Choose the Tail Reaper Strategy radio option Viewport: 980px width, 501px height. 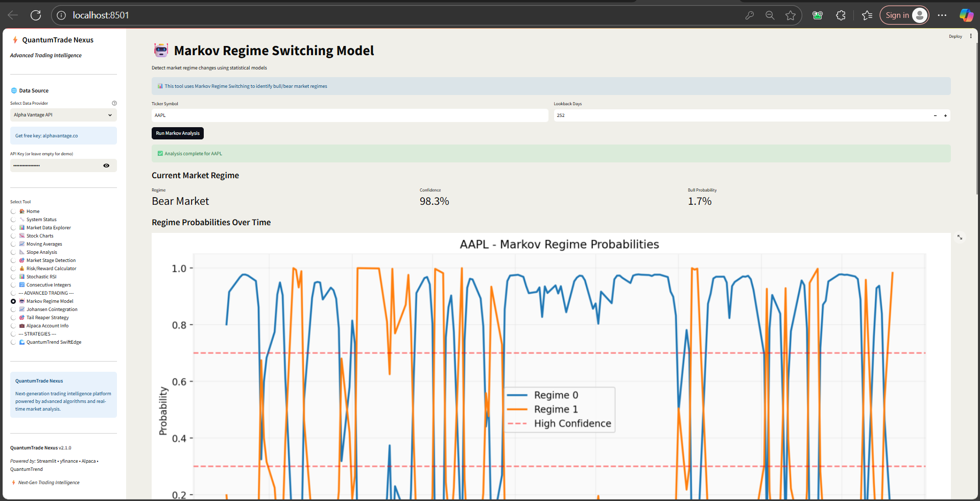pos(13,318)
